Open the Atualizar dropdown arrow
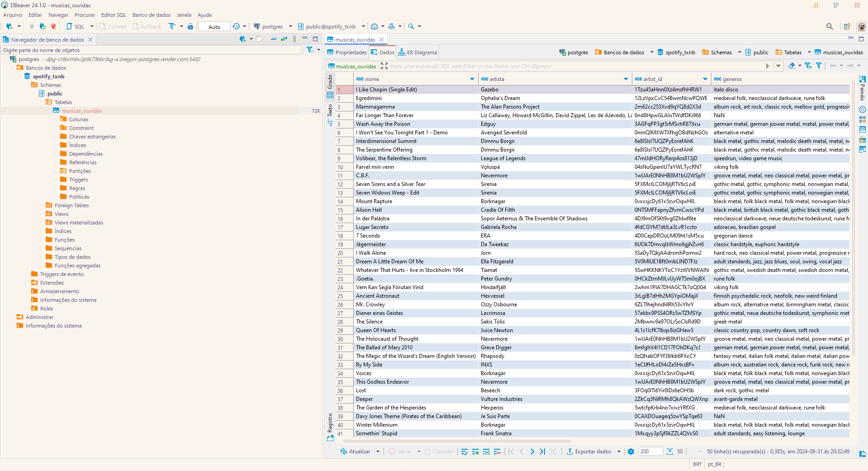Viewport: 868px width, 471px height. coord(378,452)
